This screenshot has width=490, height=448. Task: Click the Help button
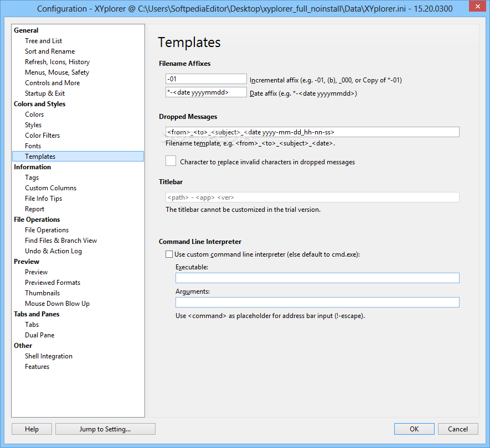click(x=32, y=429)
